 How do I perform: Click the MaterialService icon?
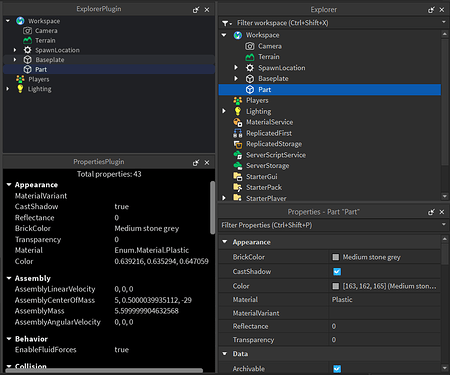[x=238, y=122]
